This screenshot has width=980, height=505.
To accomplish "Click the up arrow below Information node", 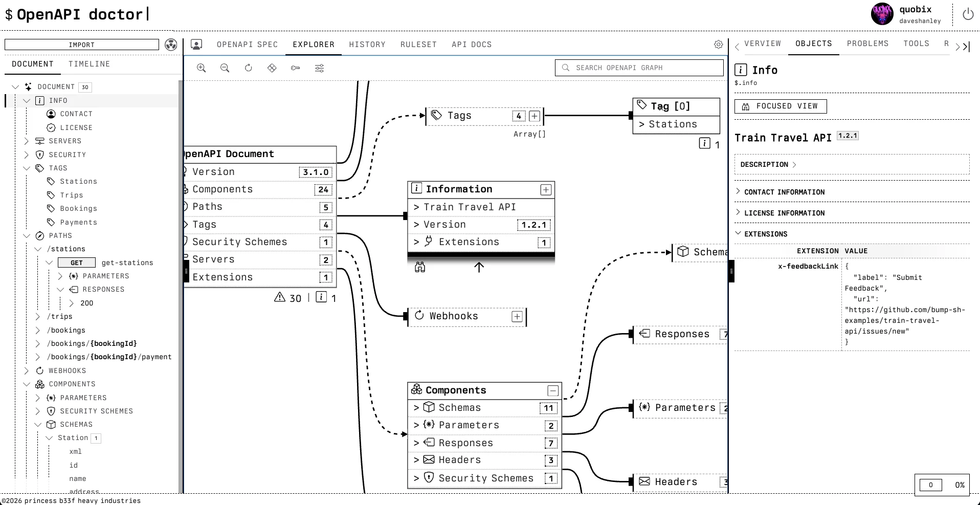I will 479,267.
